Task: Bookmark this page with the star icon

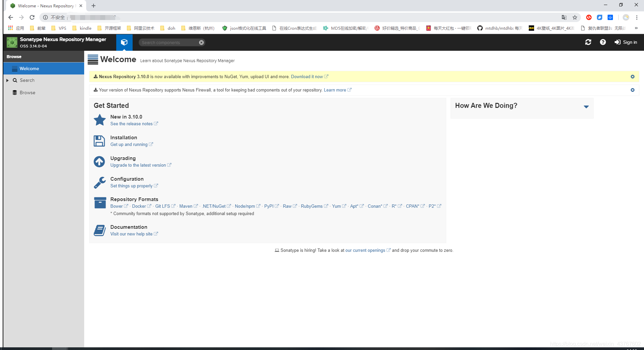Action: (x=575, y=17)
